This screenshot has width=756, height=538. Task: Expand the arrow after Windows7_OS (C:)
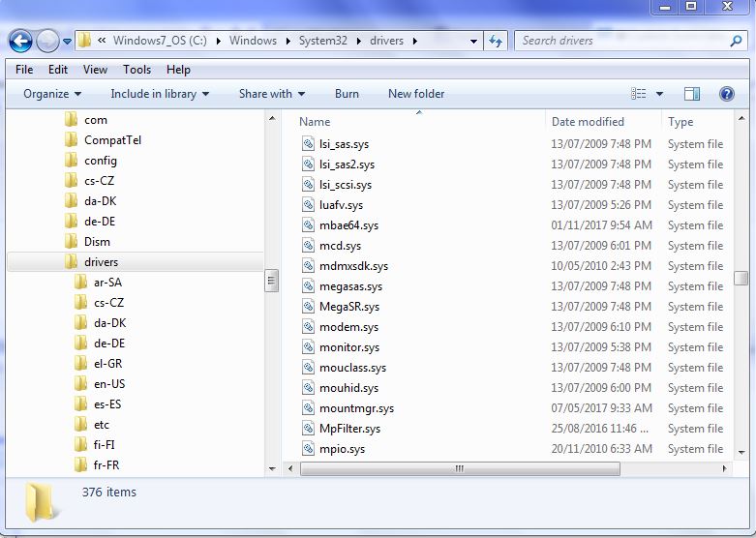(x=219, y=41)
